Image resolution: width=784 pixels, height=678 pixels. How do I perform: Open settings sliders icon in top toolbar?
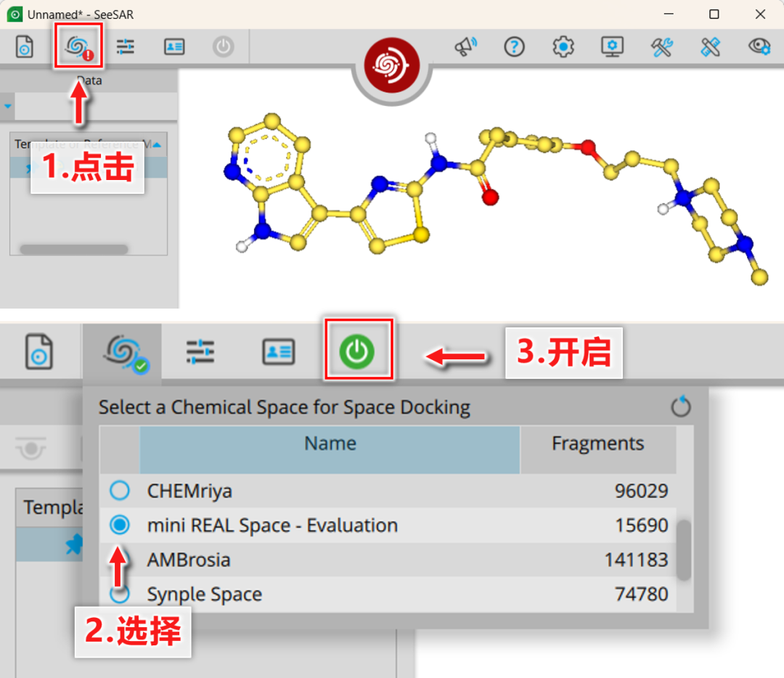(125, 47)
